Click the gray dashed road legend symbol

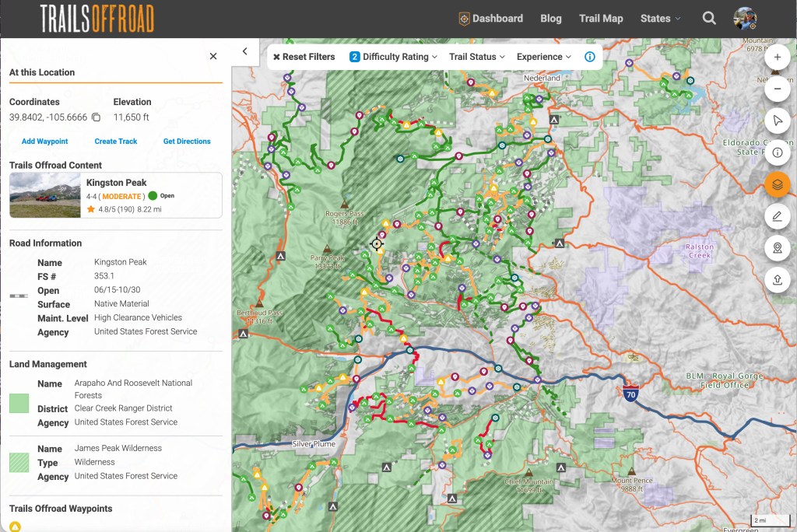pos(19,296)
